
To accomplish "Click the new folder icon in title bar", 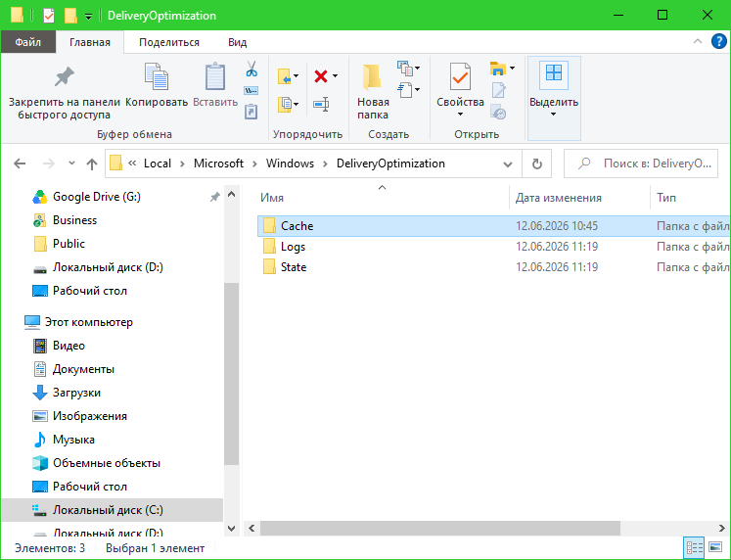I will point(70,16).
